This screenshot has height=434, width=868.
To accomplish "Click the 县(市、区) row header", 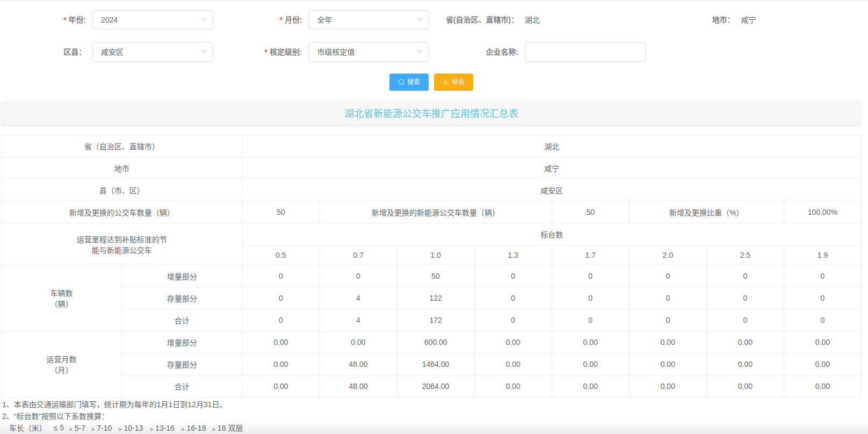I will tap(122, 191).
